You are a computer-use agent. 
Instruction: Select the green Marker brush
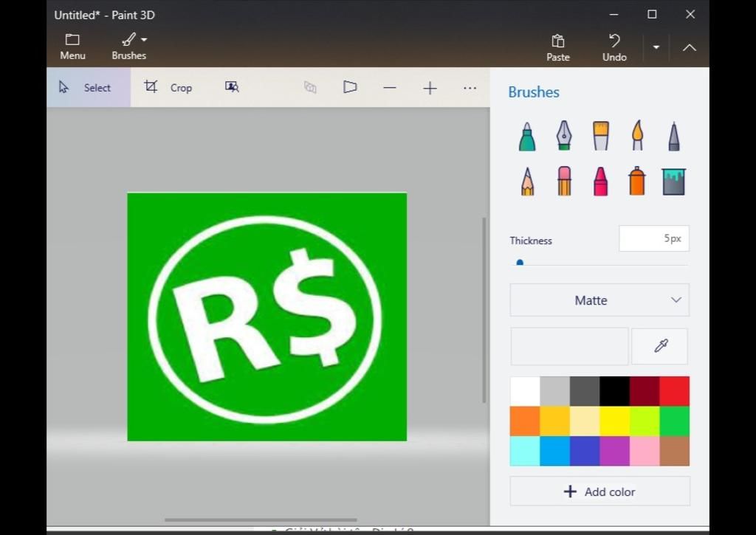527,136
